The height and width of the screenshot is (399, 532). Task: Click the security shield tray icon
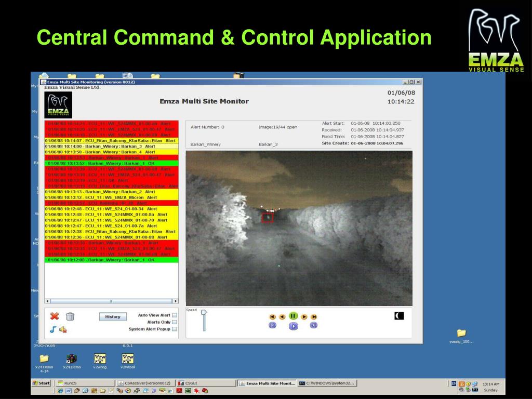[x=468, y=384]
